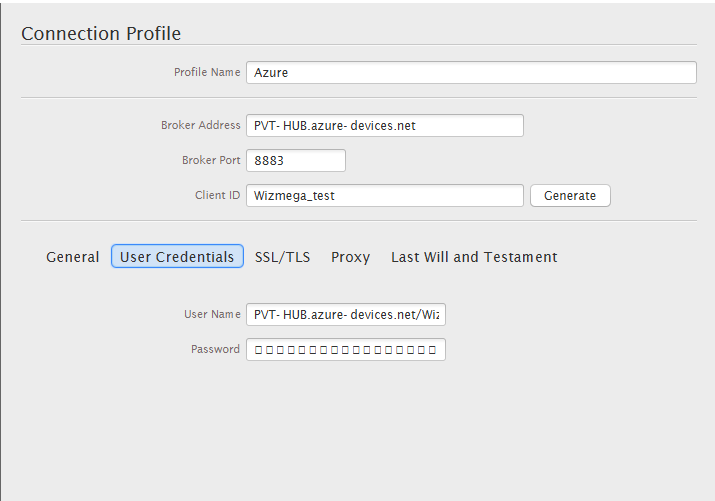Select the User Credentials tab
Image resolution: width=715 pixels, height=501 pixels.
click(177, 257)
